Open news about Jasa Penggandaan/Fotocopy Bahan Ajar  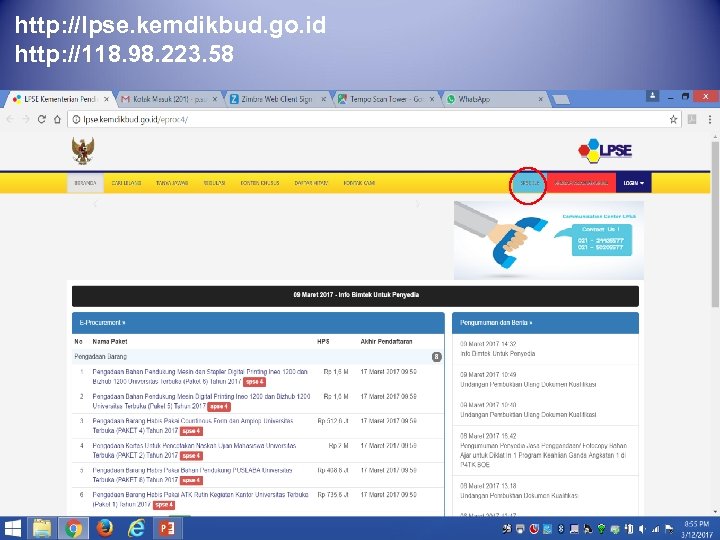[544, 455]
